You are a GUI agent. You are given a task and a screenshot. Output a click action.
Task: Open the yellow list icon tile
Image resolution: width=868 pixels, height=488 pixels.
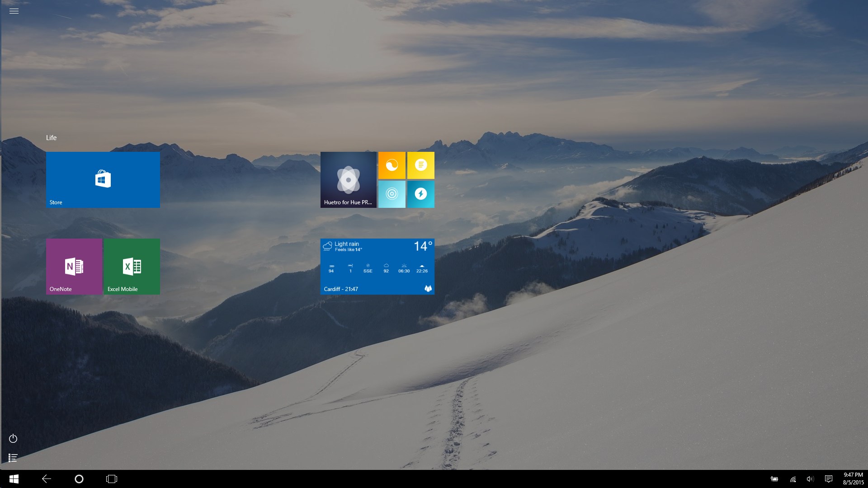[x=420, y=165]
